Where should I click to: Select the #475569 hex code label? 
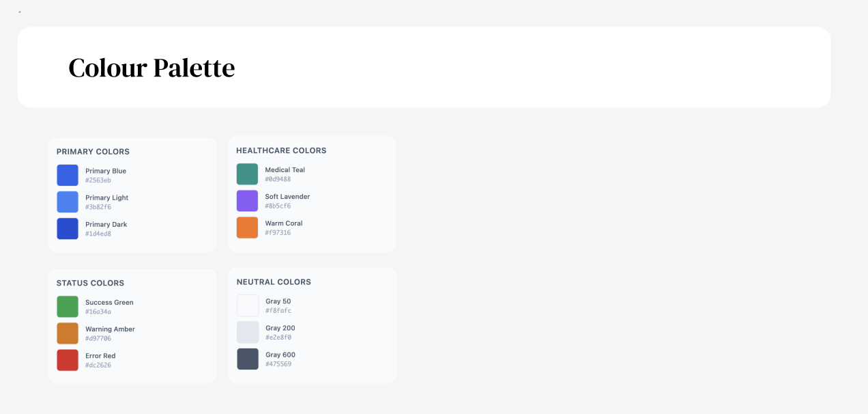(x=278, y=364)
